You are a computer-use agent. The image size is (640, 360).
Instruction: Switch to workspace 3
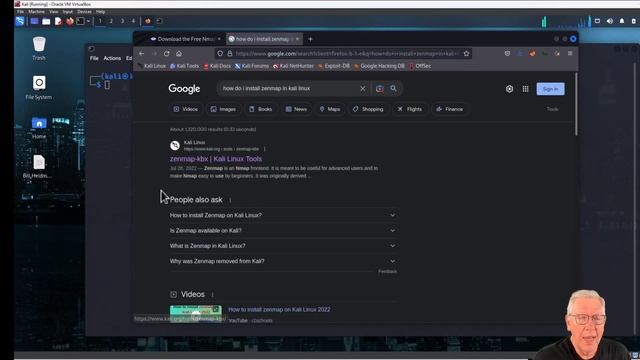[122, 21]
